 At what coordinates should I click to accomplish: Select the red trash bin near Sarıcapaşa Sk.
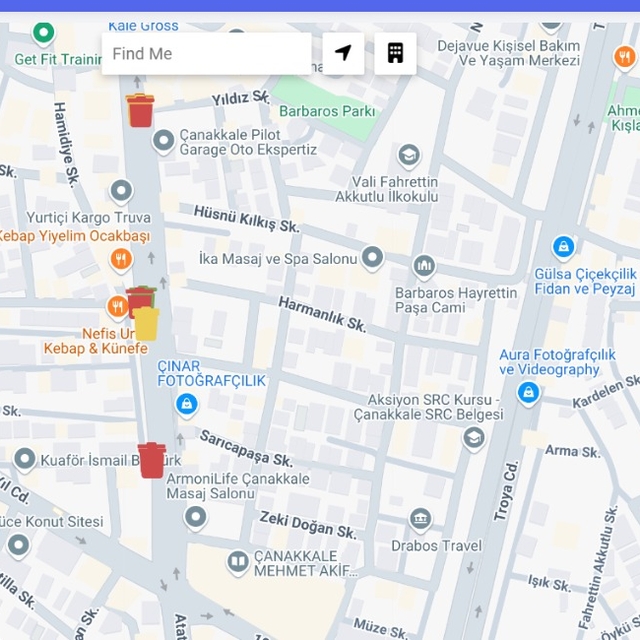click(151, 460)
